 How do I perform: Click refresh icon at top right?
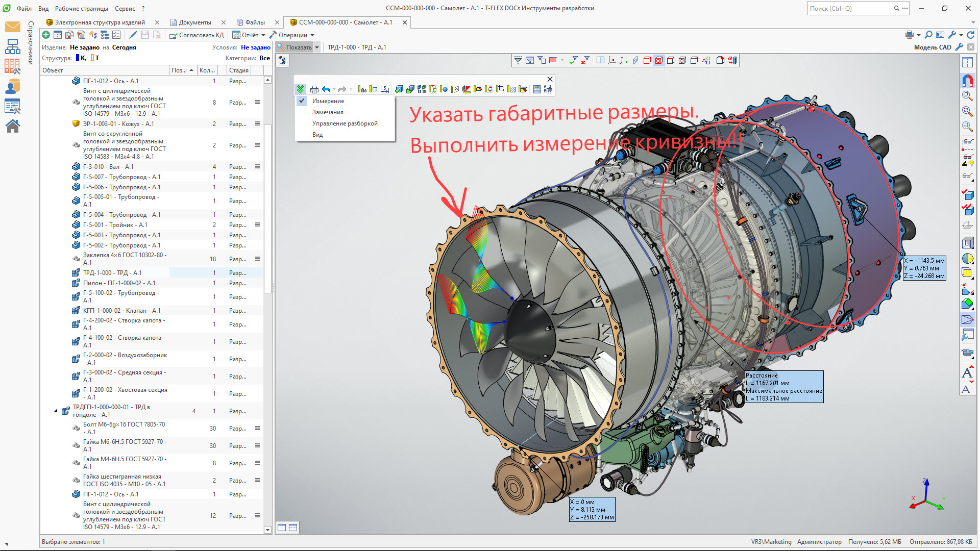[x=970, y=35]
